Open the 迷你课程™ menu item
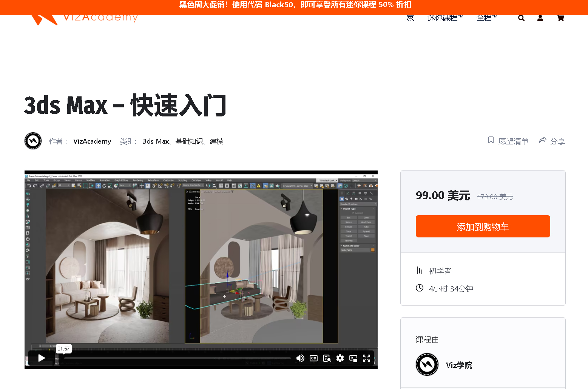Viewport: 588px width, 389px height. (445, 18)
